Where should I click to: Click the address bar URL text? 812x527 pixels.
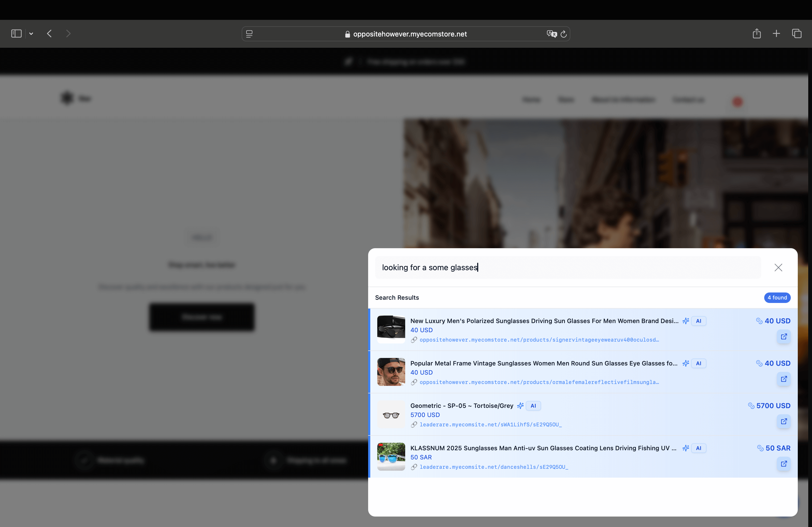point(410,34)
